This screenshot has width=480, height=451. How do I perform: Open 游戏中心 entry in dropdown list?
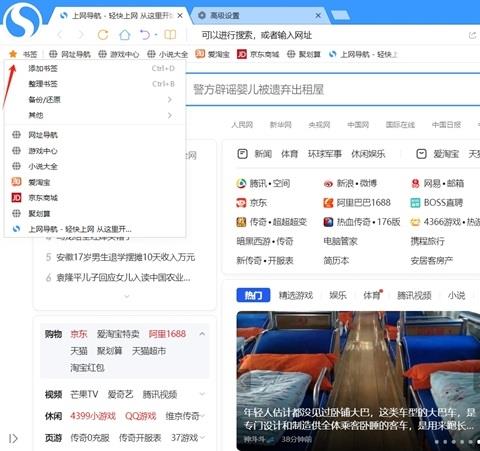(x=95, y=151)
